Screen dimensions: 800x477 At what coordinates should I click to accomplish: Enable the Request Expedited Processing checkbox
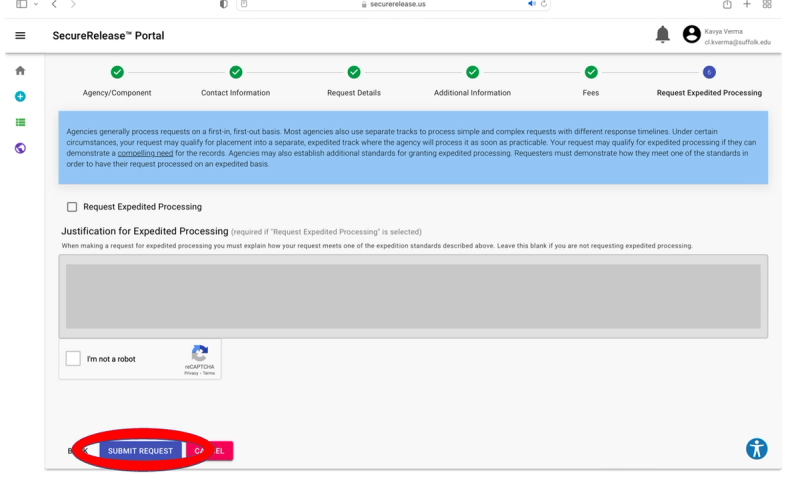[72, 207]
